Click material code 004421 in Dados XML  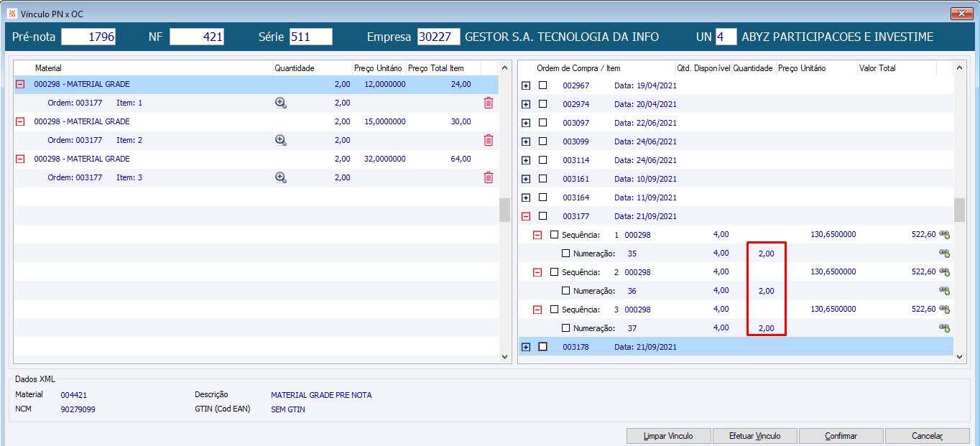pos(74,395)
